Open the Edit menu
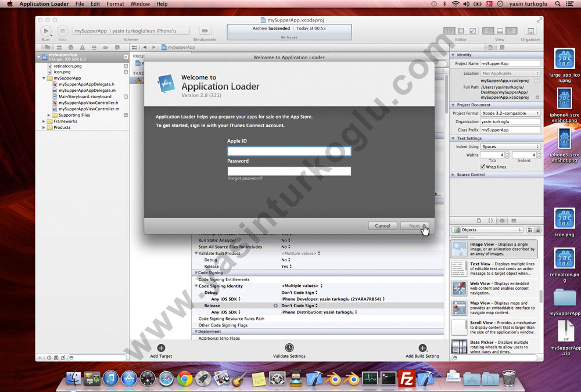 pyautogui.click(x=95, y=3)
